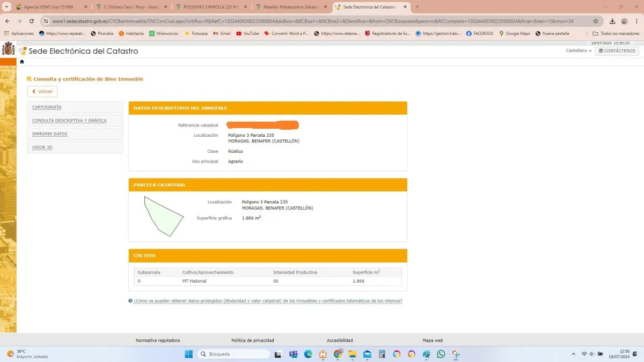Reload the page with the browser refresh icon

(32, 21)
